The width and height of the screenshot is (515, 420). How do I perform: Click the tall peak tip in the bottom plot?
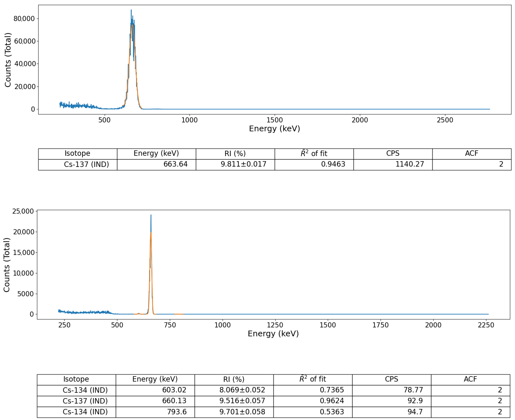[151, 215]
